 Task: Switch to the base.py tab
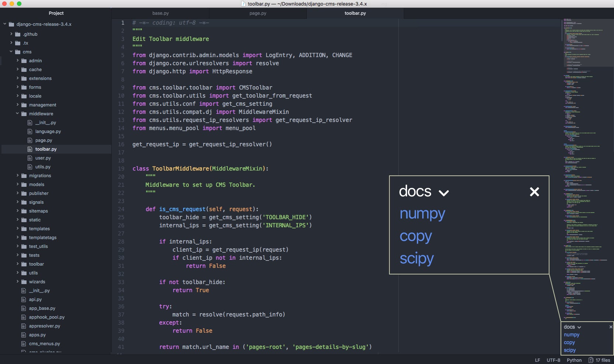tap(160, 13)
